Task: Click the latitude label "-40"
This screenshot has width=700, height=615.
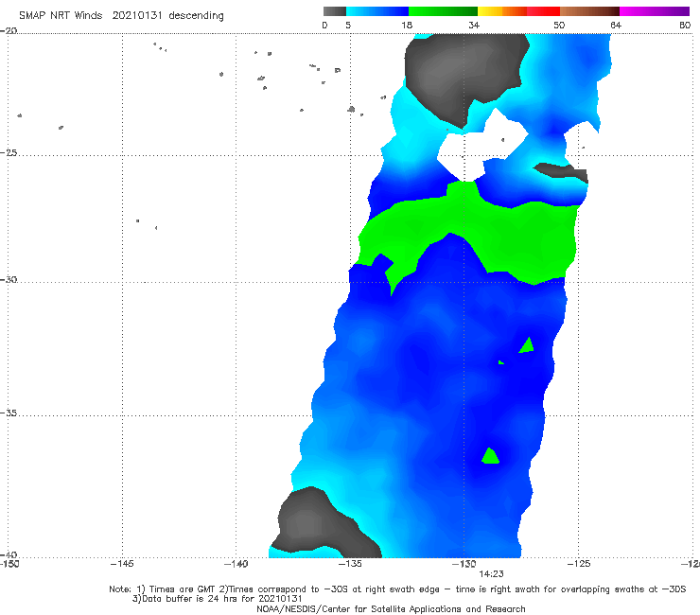Action: pyautogui.click(x=9, y=554)
